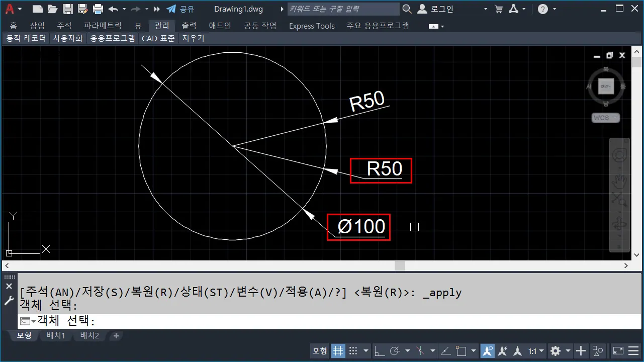The height and width of the screenshot is (362, 644).
Task: Toggle drawing grid display
Action: [x=338, y=350]
